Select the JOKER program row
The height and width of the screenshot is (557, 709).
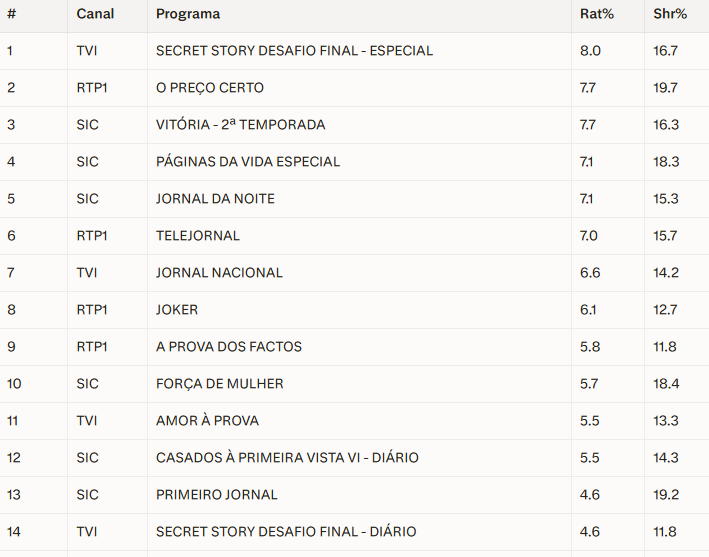[x=354, y=310]
